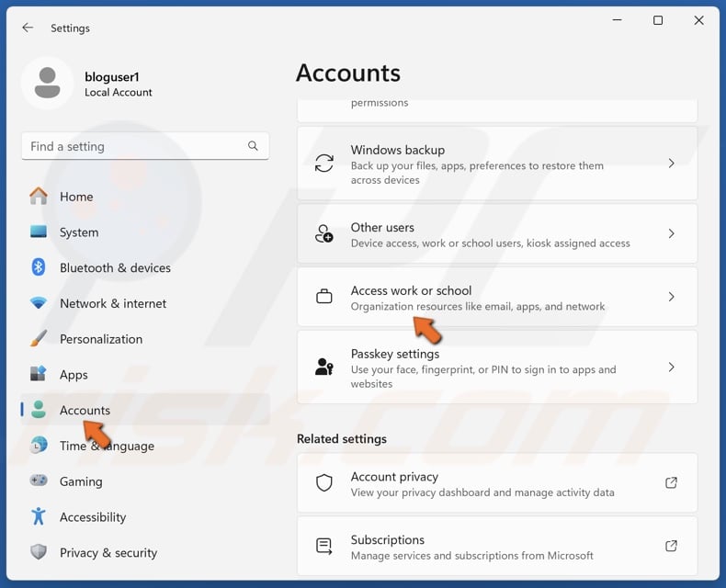Click the Accounts page heading

[x=348, y=73]
